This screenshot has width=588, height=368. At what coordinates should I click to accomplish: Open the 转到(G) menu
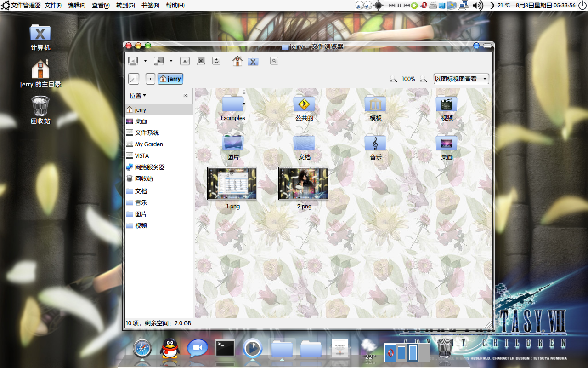click(125, 6)
